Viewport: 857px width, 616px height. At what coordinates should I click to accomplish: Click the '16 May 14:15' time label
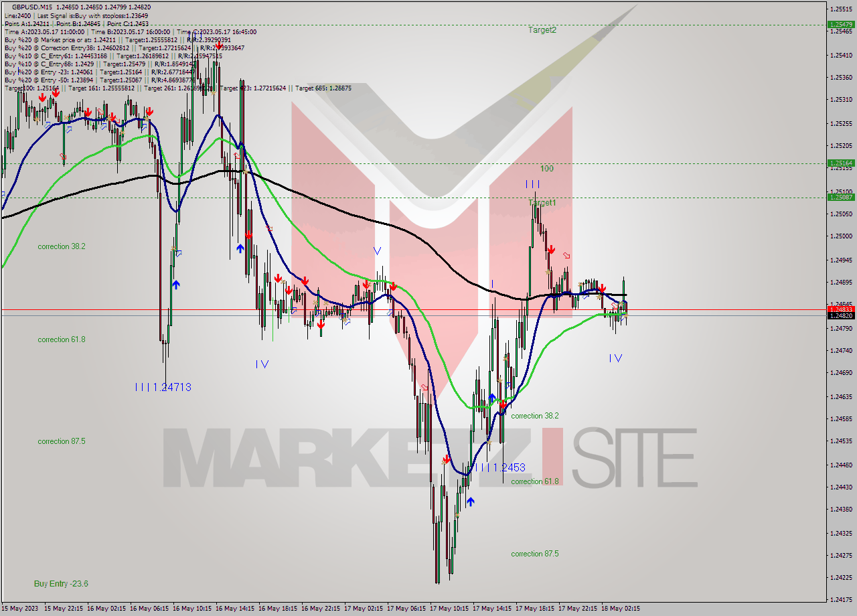236,609
